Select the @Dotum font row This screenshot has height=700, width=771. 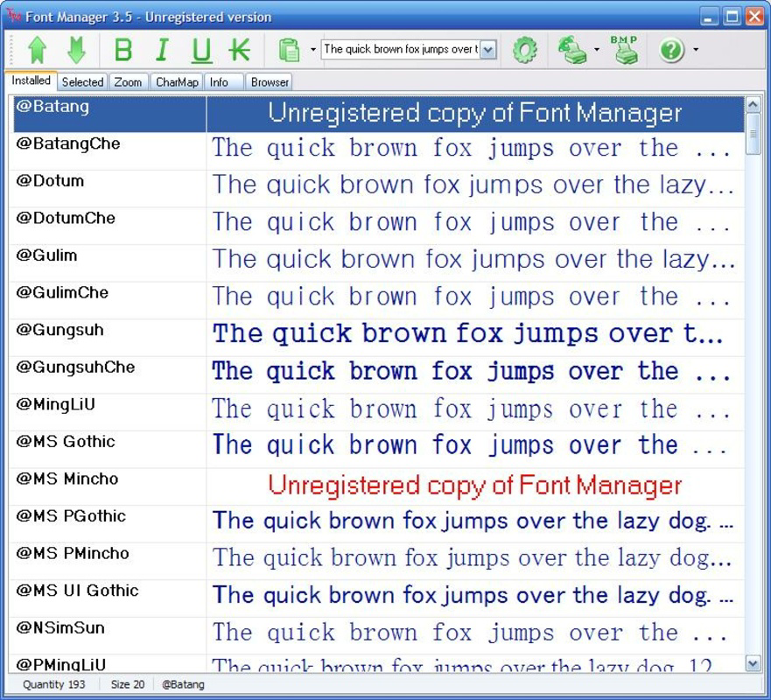click(x=379, y=189)
